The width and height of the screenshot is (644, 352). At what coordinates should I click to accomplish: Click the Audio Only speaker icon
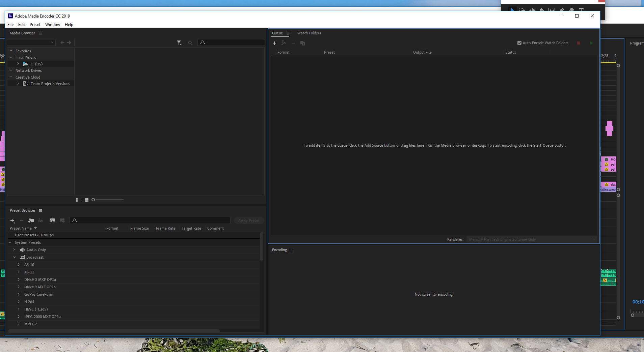[22, 250]
